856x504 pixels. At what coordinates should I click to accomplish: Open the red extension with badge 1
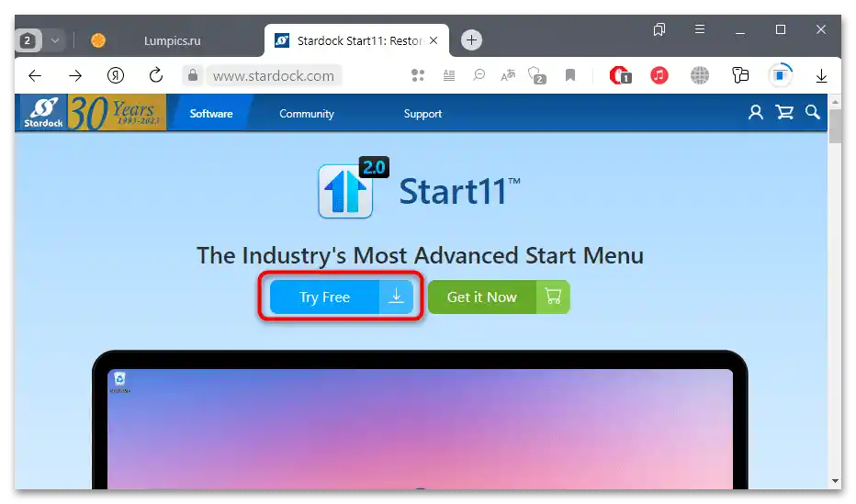[620, 75]
